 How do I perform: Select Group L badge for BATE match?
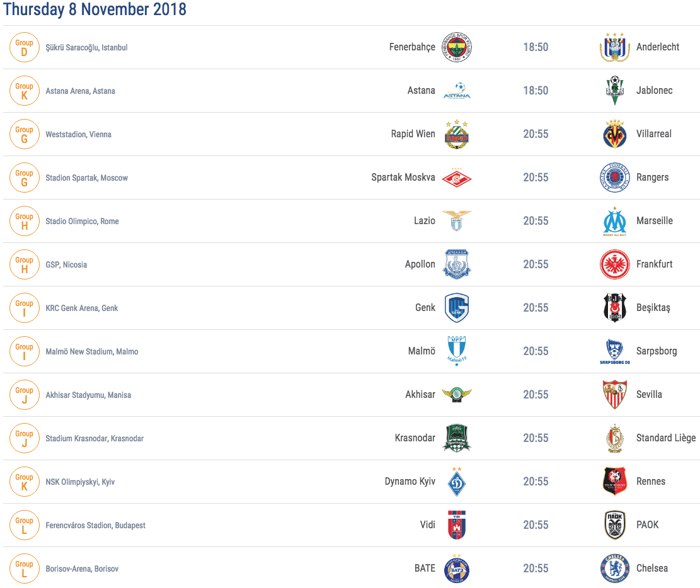(x=25, y=568)
